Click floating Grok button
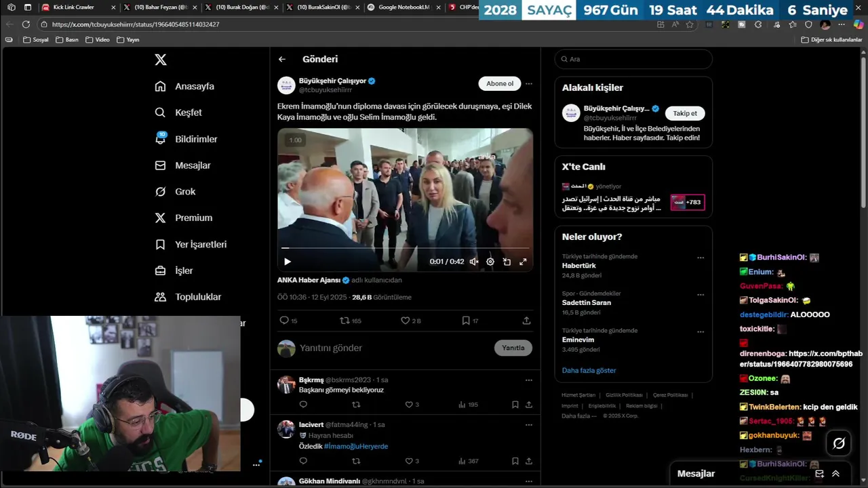 pyautogui.click(x=839, y=443)
